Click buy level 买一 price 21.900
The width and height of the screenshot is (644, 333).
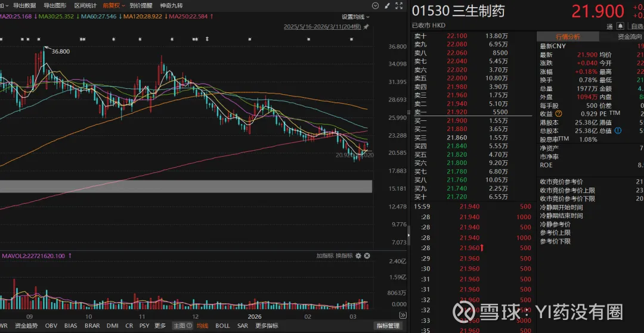coord(457,120)
